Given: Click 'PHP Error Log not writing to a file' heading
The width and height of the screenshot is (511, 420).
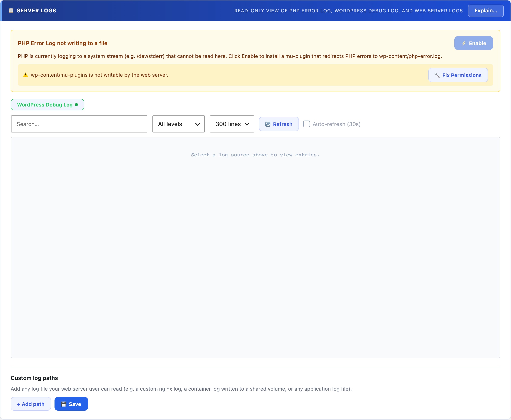Looking at the screenshot, I should click(63, 43).
